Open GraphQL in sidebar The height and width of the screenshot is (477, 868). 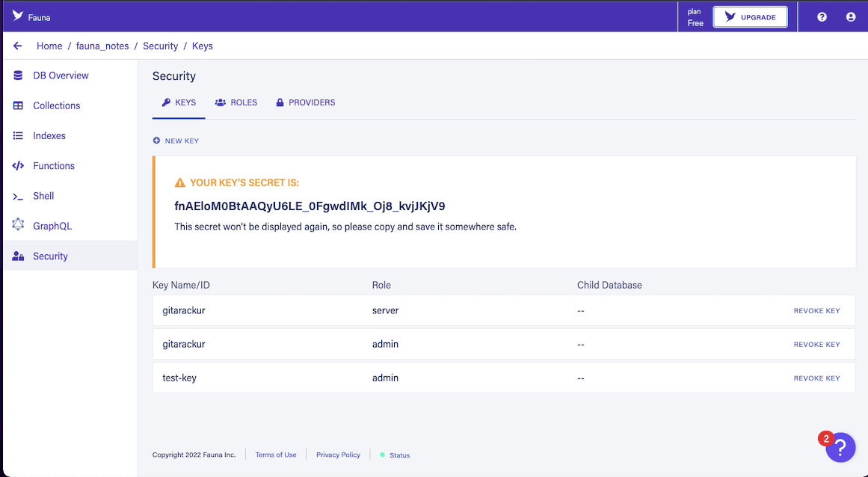[x=70, y=226]
